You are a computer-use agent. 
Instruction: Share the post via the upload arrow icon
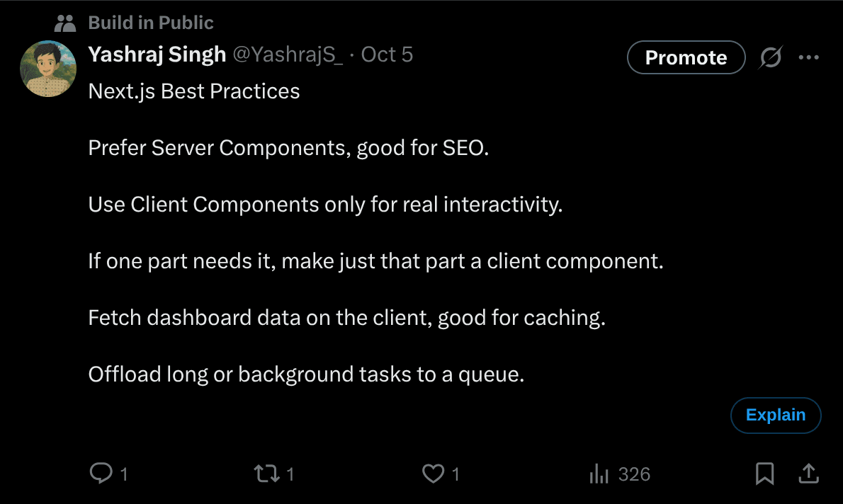[x=808, y=474]
